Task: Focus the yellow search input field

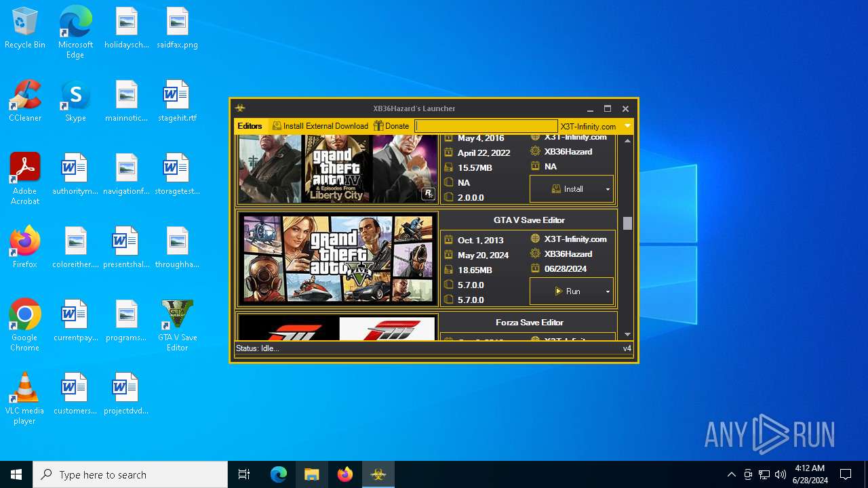Action: [486, 126]
